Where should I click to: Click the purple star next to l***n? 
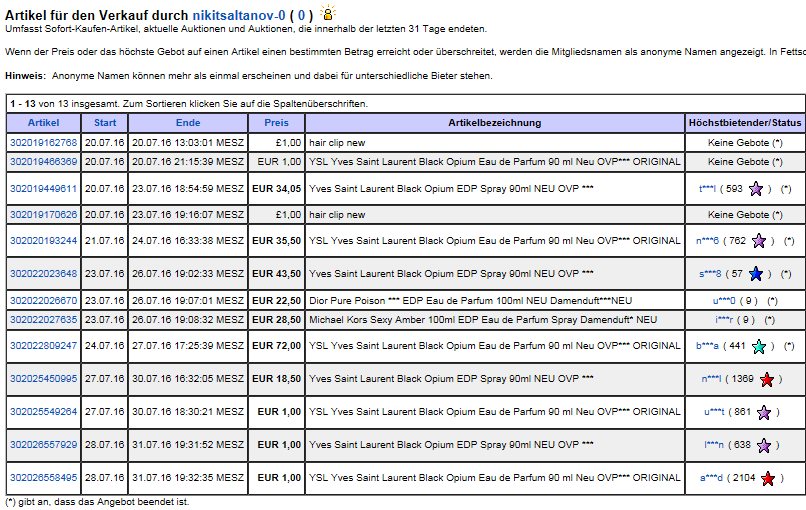click(x=764, y=445)
